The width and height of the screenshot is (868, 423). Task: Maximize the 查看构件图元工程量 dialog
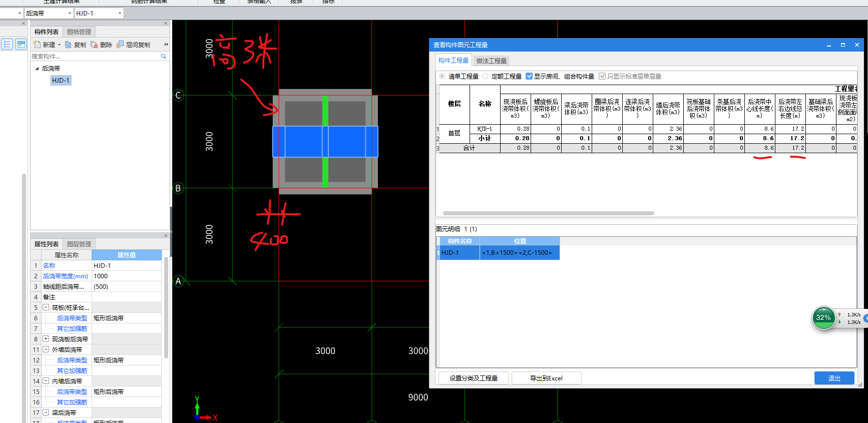842,45
